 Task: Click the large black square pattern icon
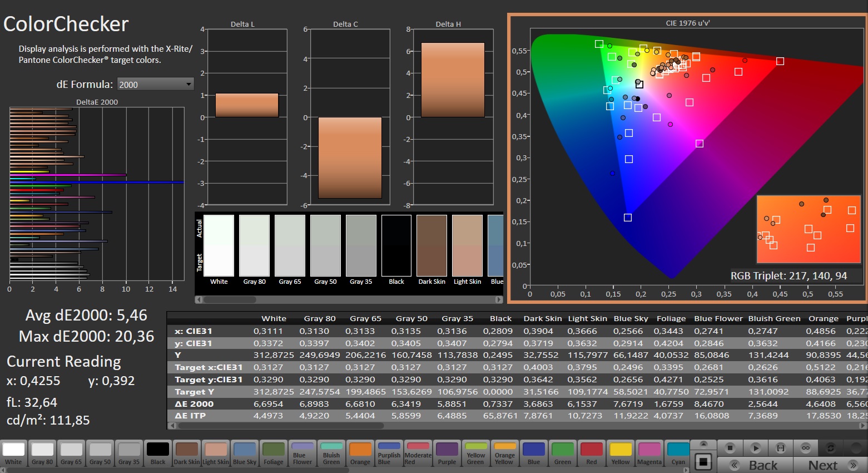click(x=703, y=462)
